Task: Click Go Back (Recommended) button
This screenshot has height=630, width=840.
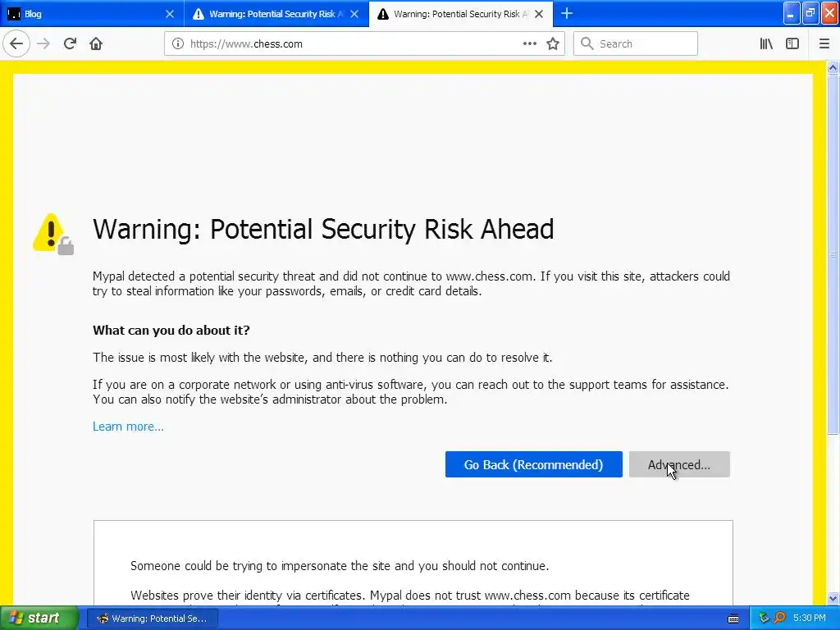Action: [533, 464]
